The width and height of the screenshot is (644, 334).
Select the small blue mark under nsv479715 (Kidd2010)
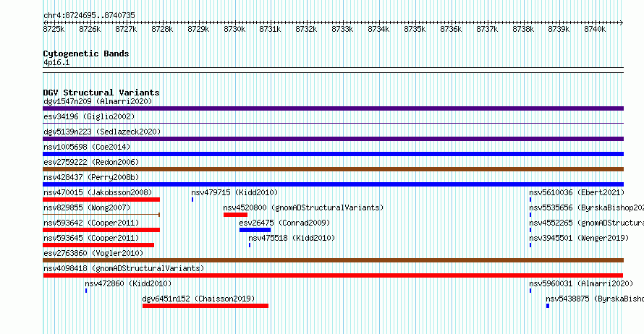192,200
